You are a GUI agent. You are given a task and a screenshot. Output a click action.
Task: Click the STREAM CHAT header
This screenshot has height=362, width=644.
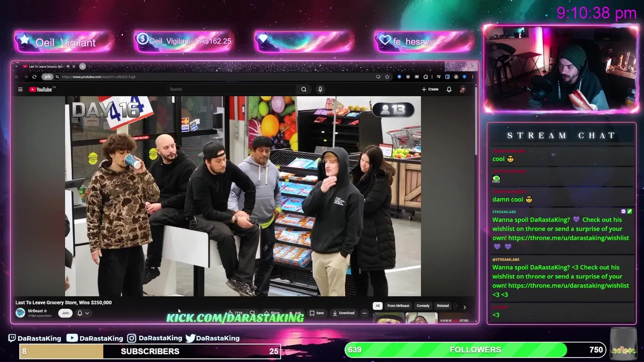[561, 135]
